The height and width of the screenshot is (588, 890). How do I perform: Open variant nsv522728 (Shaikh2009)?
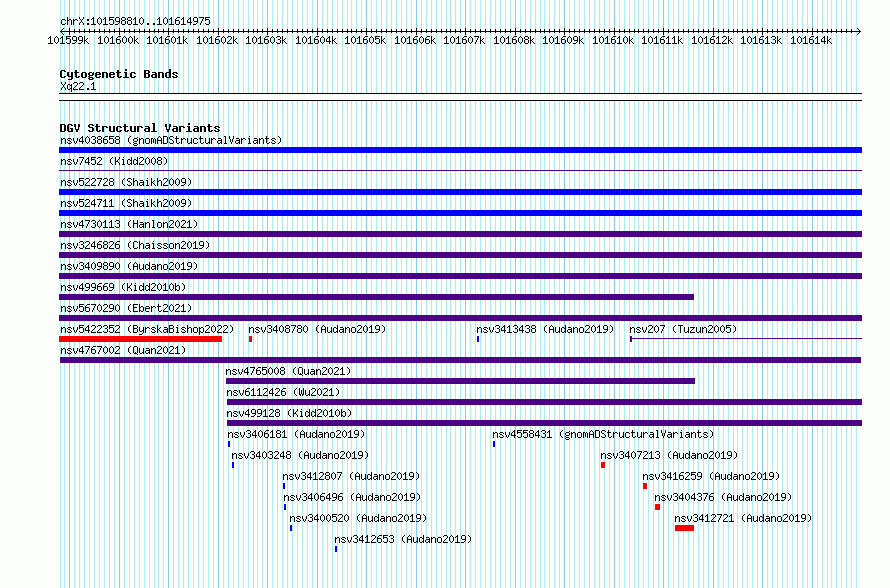coord(126,182)
